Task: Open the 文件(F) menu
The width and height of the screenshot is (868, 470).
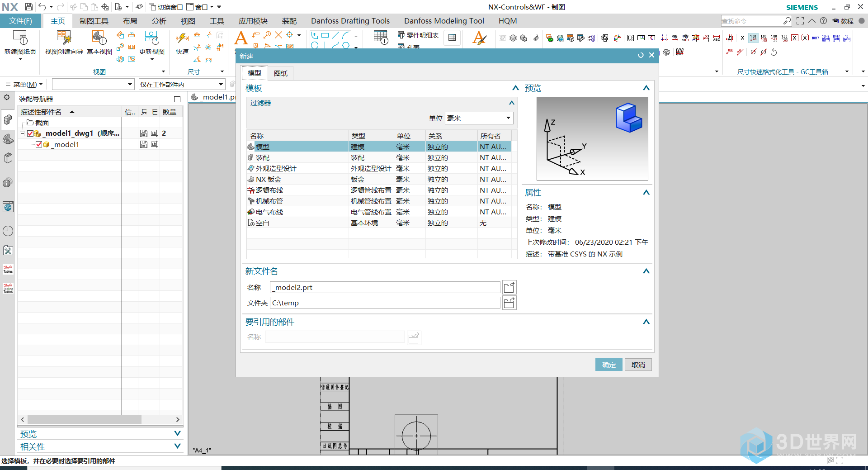Action: [21, 21]
